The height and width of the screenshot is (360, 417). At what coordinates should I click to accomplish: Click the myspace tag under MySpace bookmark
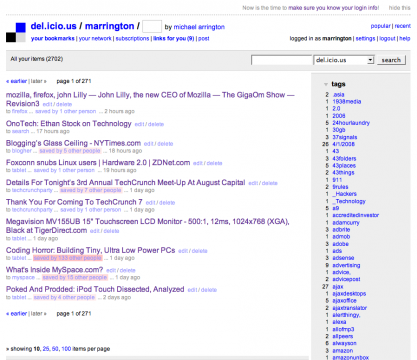click(23, 277)
